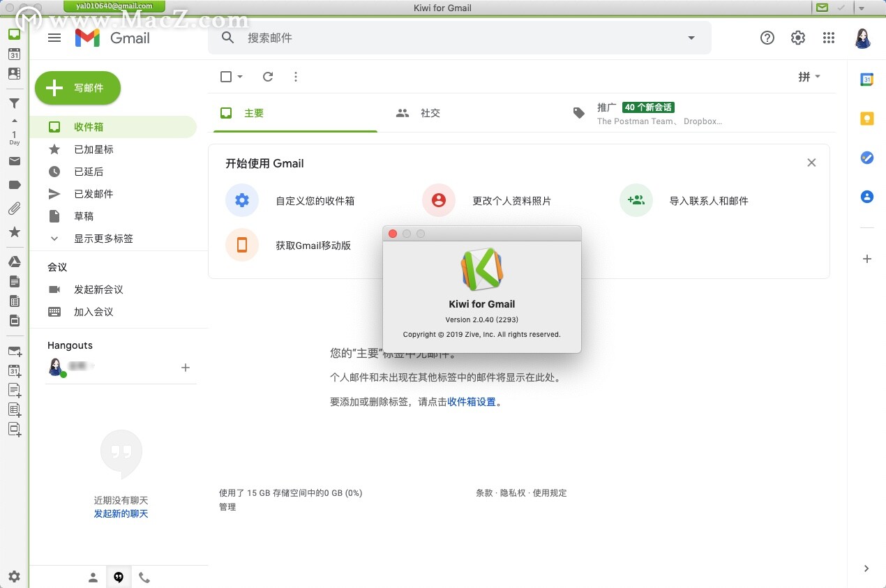Switch to the 推广 tab
Screen dimensions: 886x588
click(647, 113)
